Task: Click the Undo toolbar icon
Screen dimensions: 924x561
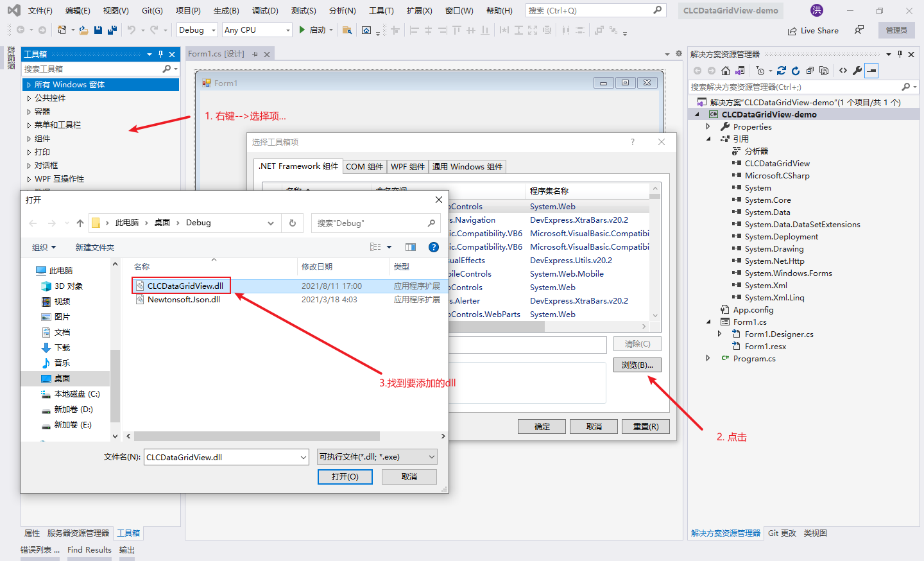Action: point(132,30)
